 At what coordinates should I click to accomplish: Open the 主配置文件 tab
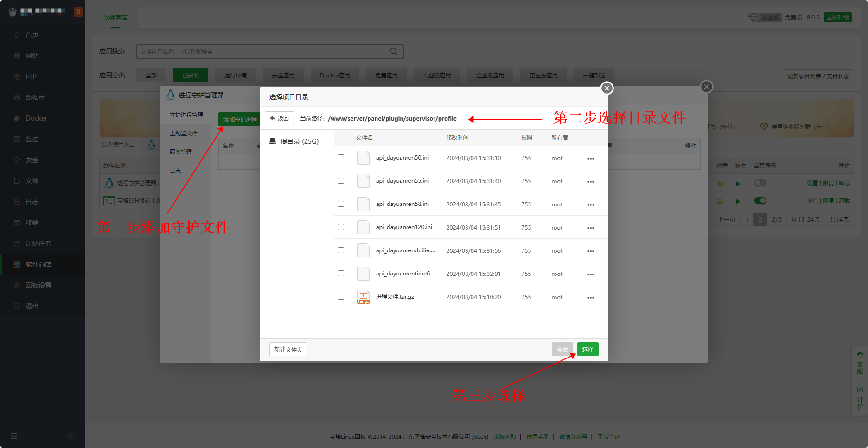point(184,134)
